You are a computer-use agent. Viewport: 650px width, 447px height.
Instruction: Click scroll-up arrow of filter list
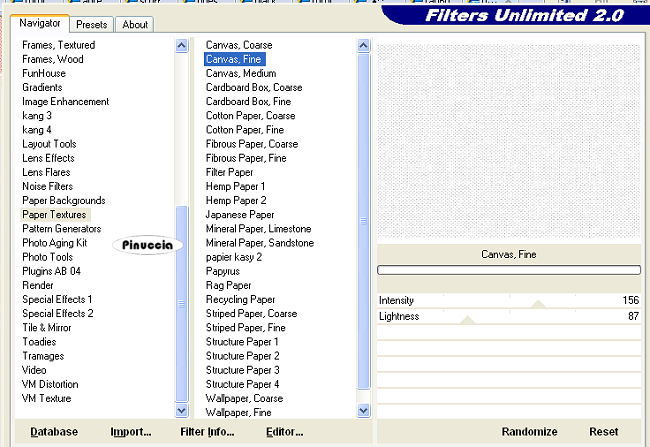[x=364, y=45]
